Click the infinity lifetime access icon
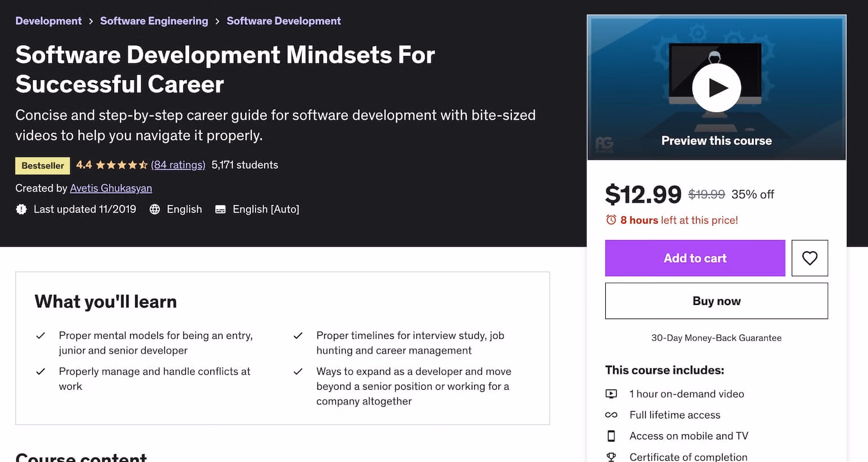Viewport: 868px width, 462px height. click(611, 415)
